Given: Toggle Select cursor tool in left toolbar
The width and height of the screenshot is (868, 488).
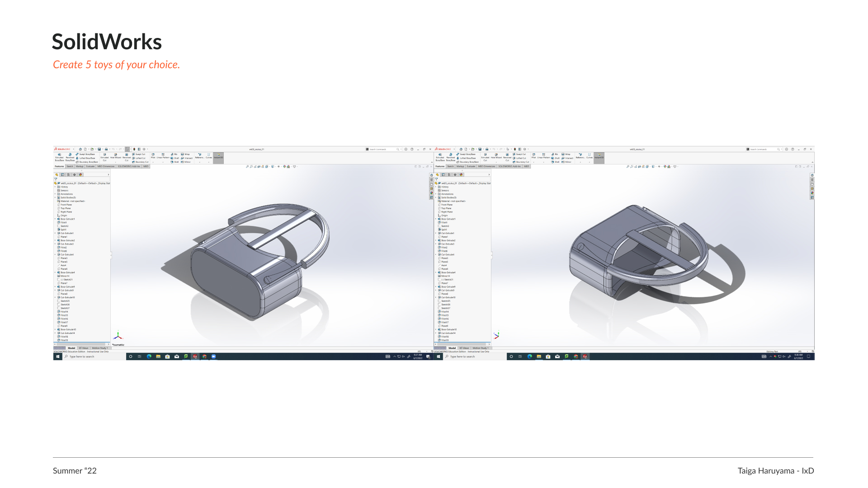Looking at the screenshot, I should pos(127,149).
